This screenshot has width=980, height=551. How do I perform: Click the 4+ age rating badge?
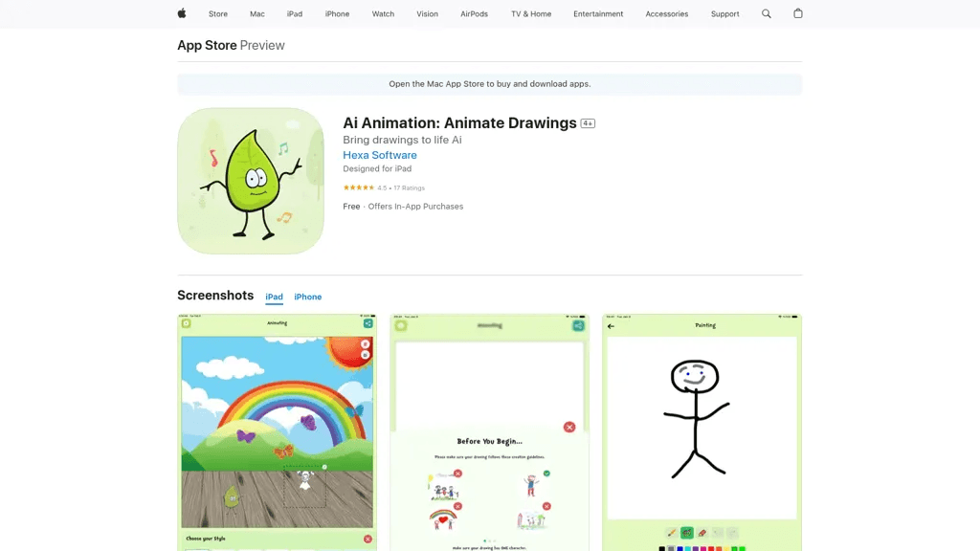click(x=588, y=123)
